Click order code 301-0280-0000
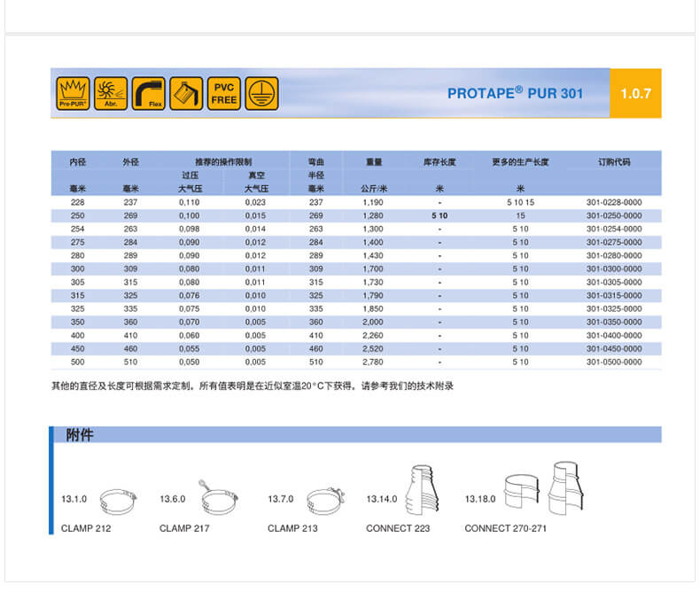The height and width of the screenshot is (607, 700). [614, 256]
